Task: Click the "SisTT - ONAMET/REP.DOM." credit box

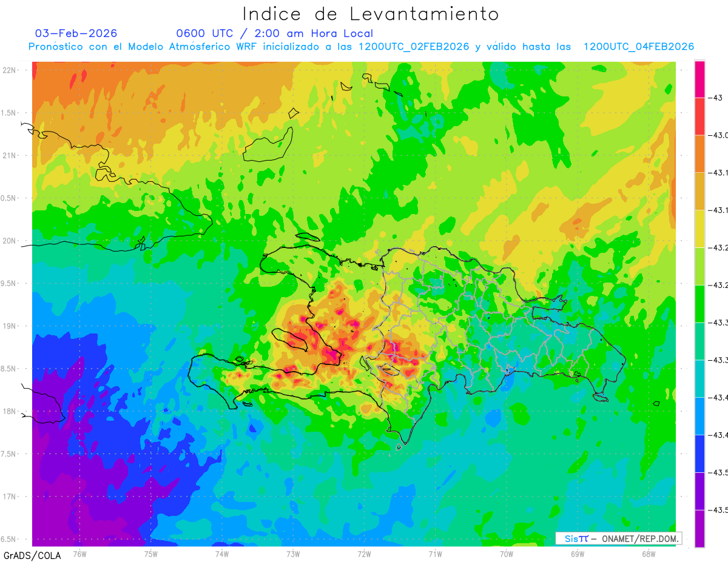Action: [619, 538]
